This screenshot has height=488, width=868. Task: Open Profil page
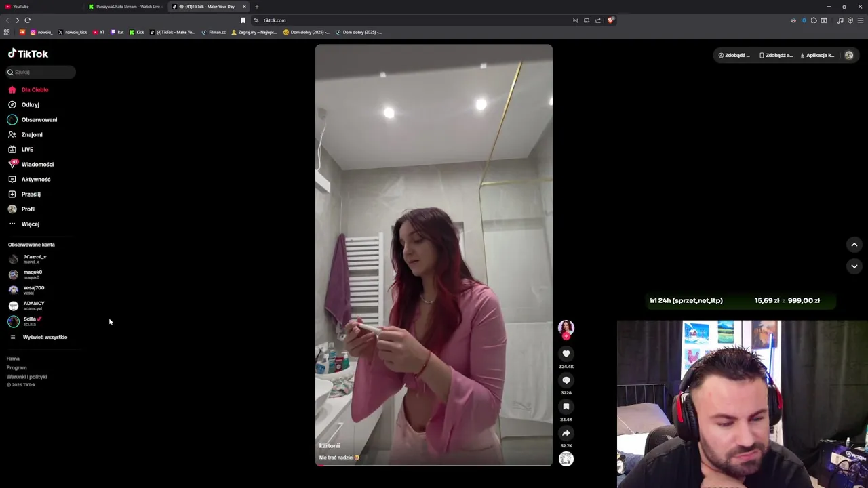(x=22, y=209)
